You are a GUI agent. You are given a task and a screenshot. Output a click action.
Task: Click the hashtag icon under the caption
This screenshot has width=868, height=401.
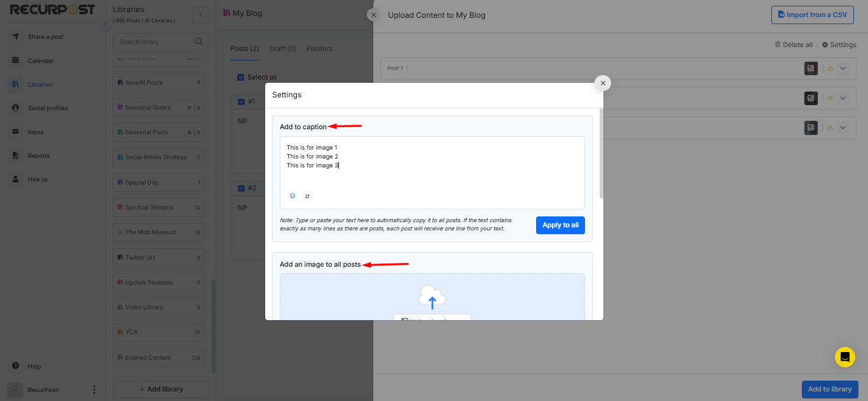click(307, 196)
